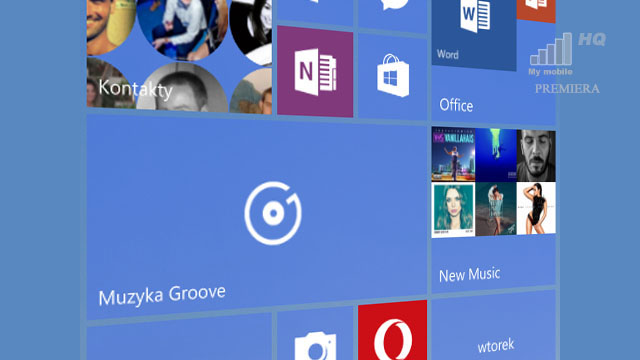Image resolution: width=640 pixels, height=360 pixels.
Task: Open the wtorek calendar tile
Action: pos(493,326)
